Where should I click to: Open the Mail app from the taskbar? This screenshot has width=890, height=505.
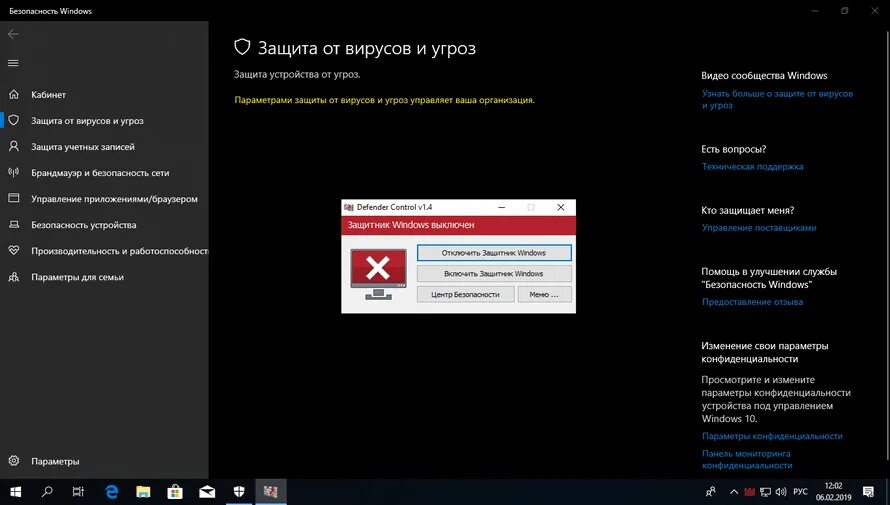coord(207,492)
